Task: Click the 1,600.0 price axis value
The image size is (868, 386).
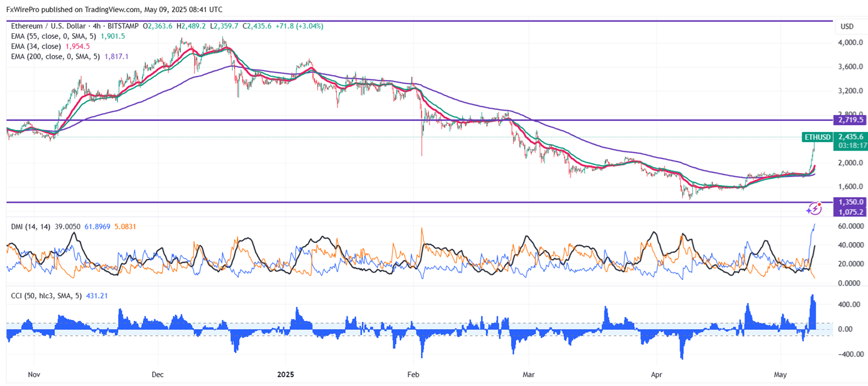Action: pyautogui.click(x=850, y=186)
